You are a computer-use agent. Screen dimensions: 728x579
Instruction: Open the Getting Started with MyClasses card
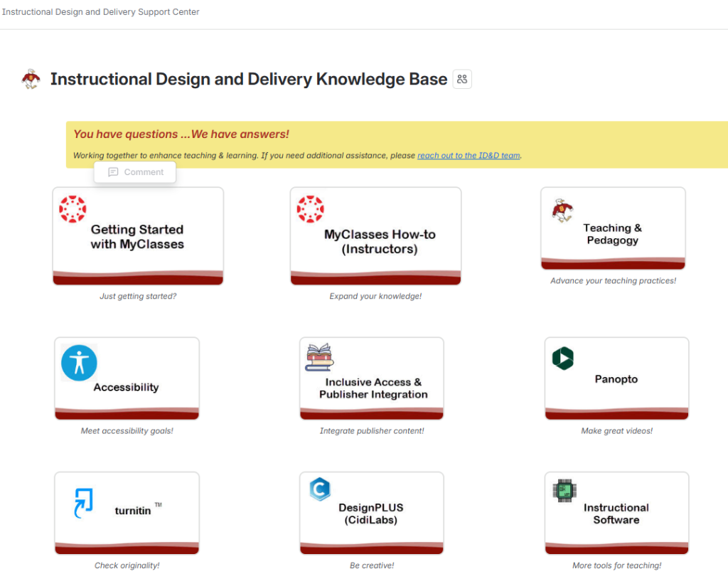138,236
